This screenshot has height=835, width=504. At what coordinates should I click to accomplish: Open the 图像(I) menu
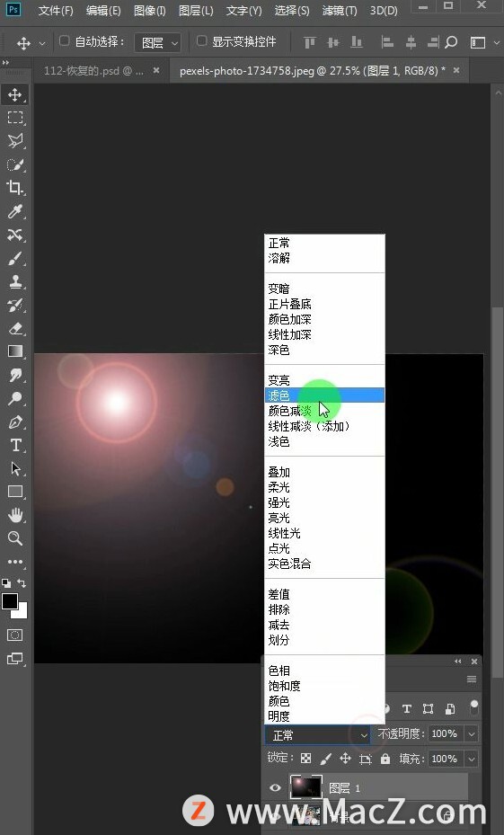[x=149, y=11]
